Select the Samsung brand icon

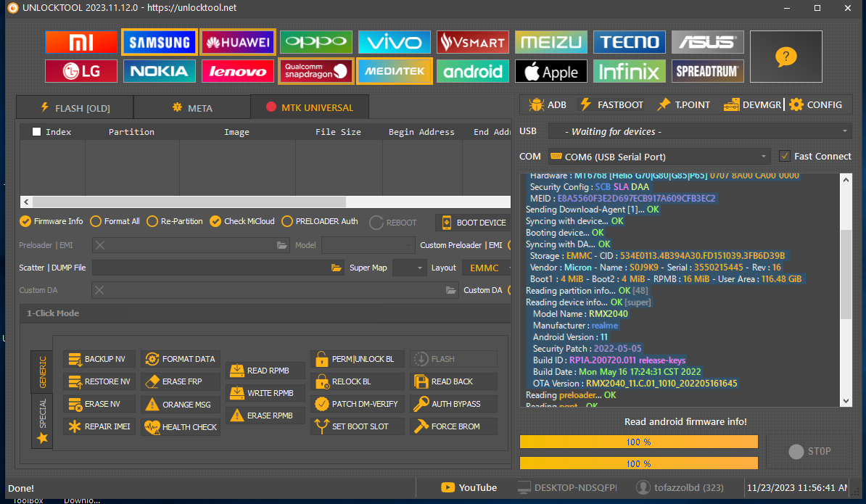[159, 43]
